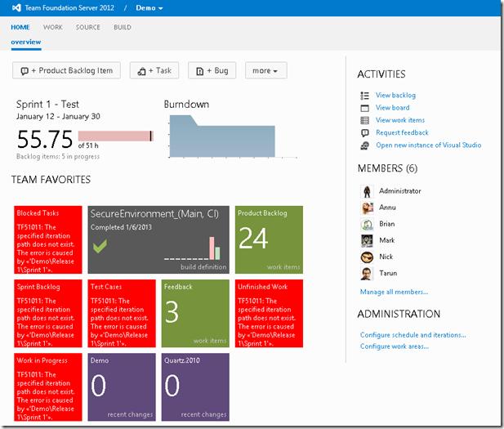Click the Visual Studio instance icon
Screen dimensions: 504x429
364,145
